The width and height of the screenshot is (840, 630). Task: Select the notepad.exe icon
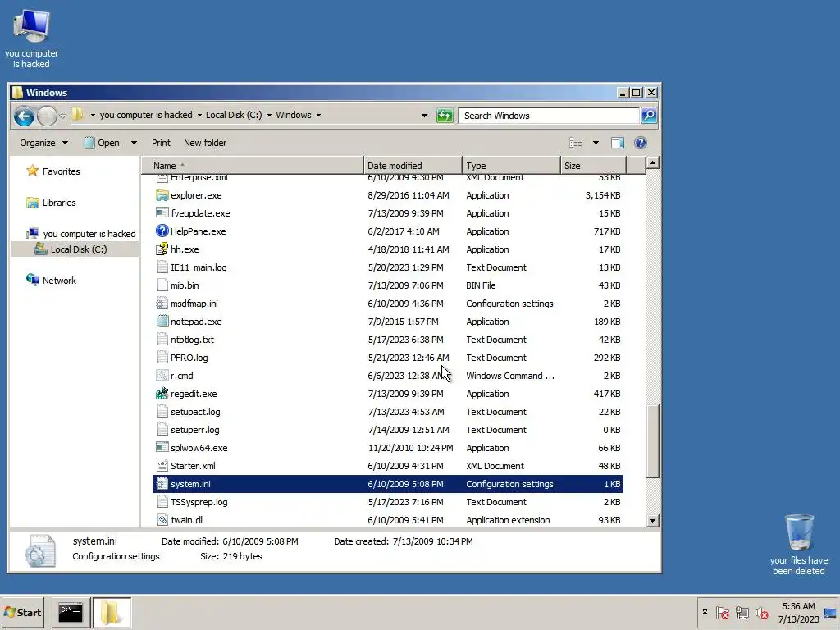[162, 322]
